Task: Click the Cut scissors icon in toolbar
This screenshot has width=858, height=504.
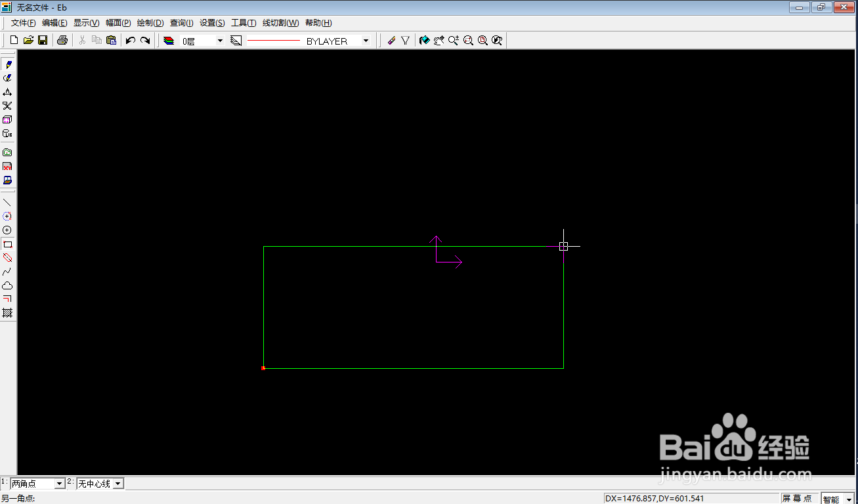Action: click(x=82, y=41)
